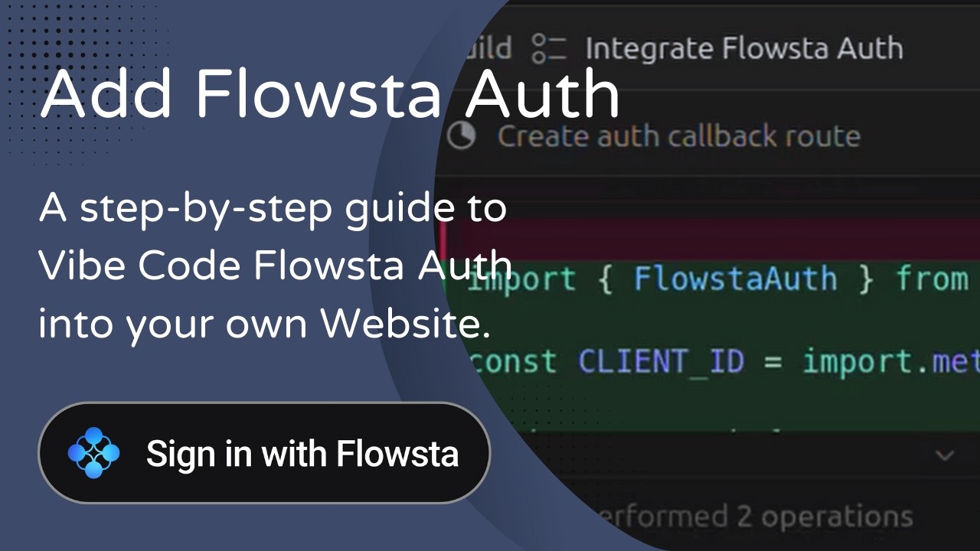Viewport: 980px width, 551px height.
Task: Click the Sign in with Flowsta button
Action: pyautogui.click(x=264, y=452)
